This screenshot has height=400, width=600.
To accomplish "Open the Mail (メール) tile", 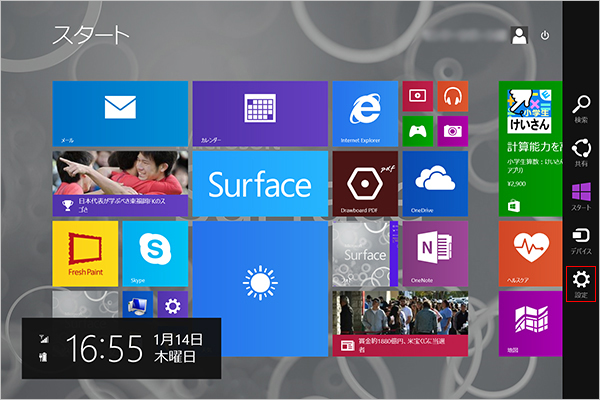I will coord(120,114).
